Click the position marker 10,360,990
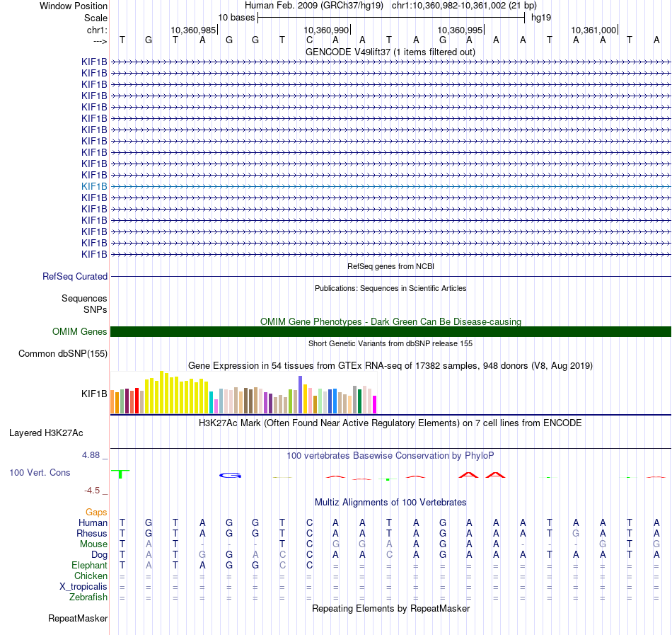 (x=326, y=30)
